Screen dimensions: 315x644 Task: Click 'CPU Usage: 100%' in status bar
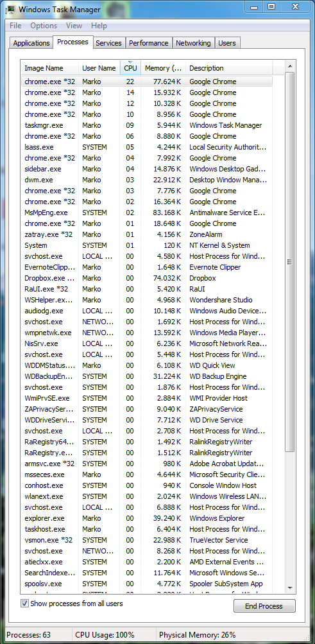[106, 634]
